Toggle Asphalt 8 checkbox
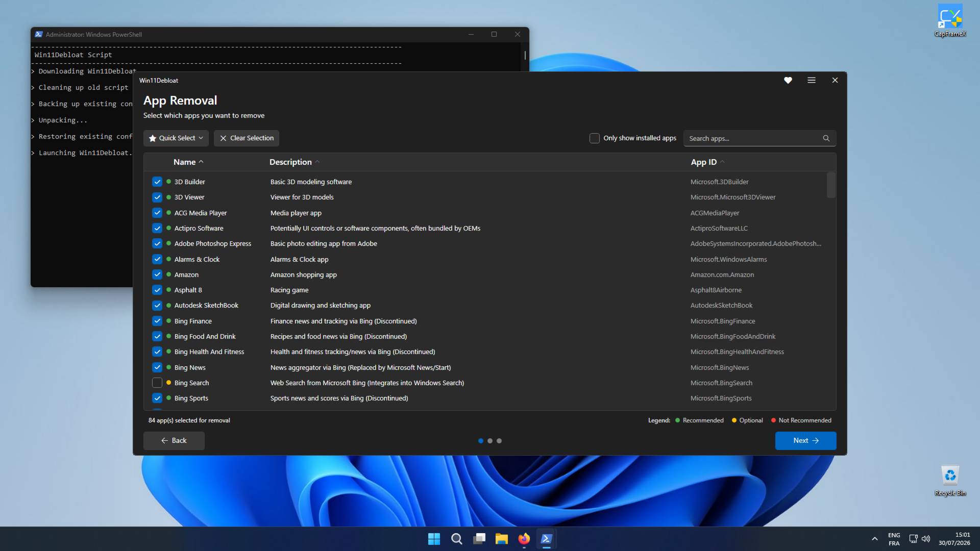 157,290
